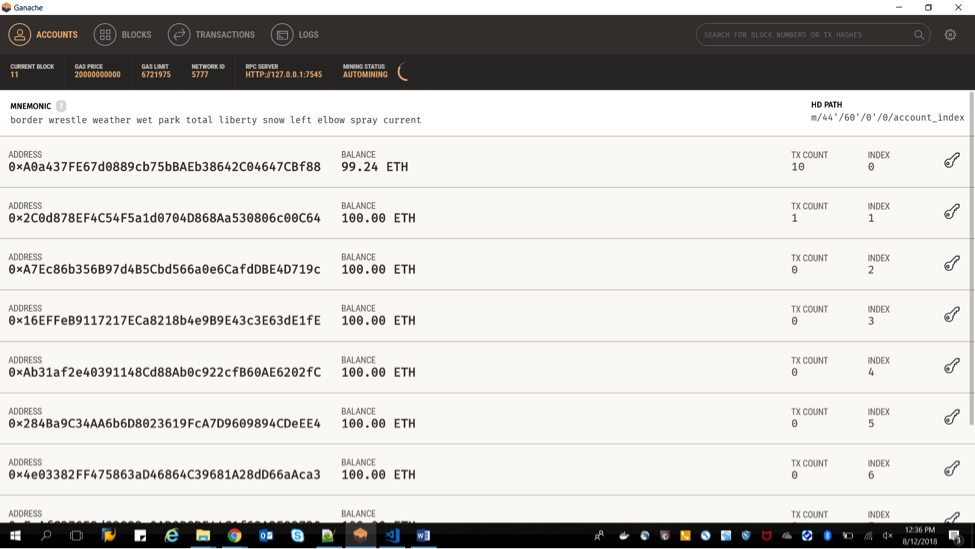Show private key for account index 4
This screenshot has height=549, width=975.
click(951, 366)
